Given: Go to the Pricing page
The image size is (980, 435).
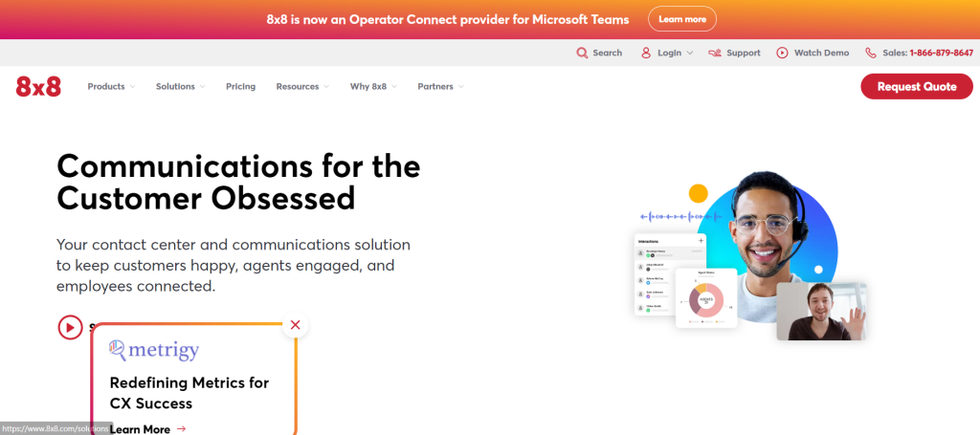Looking at the screenshot, I should pos(240,87).
